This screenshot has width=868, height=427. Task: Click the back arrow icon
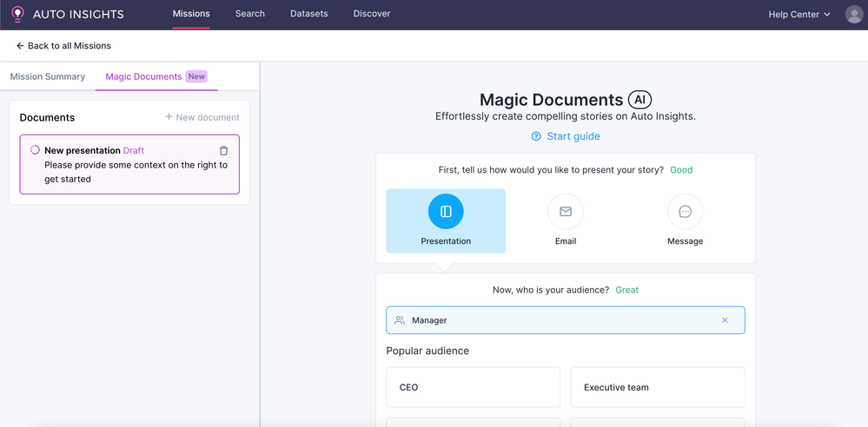pyautogui.click(x=20, y=46)
